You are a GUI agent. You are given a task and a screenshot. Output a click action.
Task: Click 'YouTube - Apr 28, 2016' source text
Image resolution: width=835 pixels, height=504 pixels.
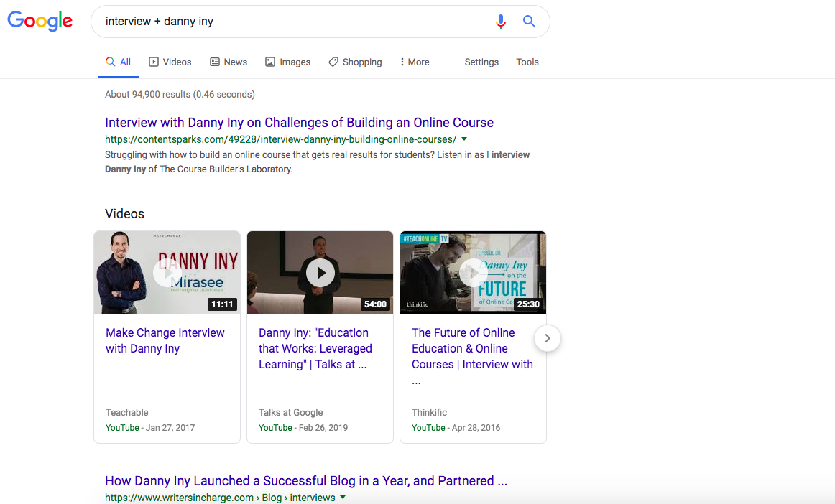pyautogui.click(x=456, y=428)
